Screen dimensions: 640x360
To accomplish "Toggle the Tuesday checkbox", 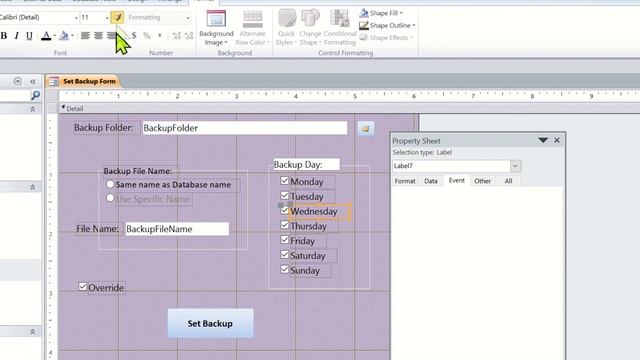I will pos(284,195).
